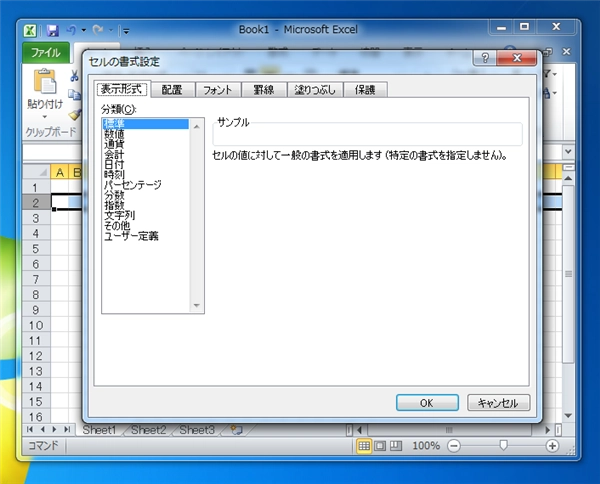Click the Select All corner of the sheet
The image size is (600, 484).
(36, 172)
